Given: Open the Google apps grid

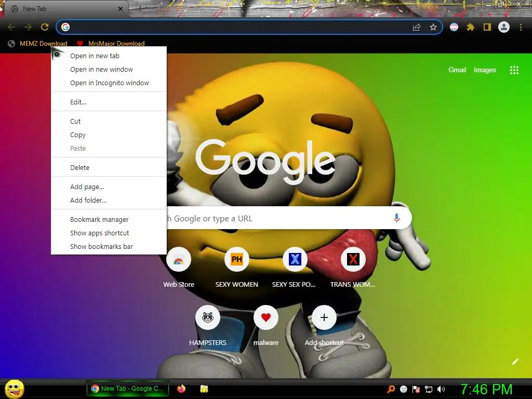Looking at the screenshot, I should pyautogui.click(x=514, y=70).
